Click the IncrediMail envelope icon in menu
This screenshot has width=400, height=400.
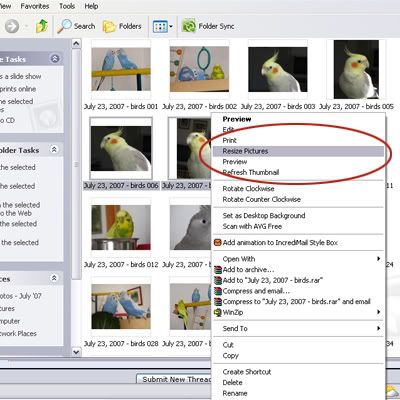pyautogui.click(x=217, y=242)
